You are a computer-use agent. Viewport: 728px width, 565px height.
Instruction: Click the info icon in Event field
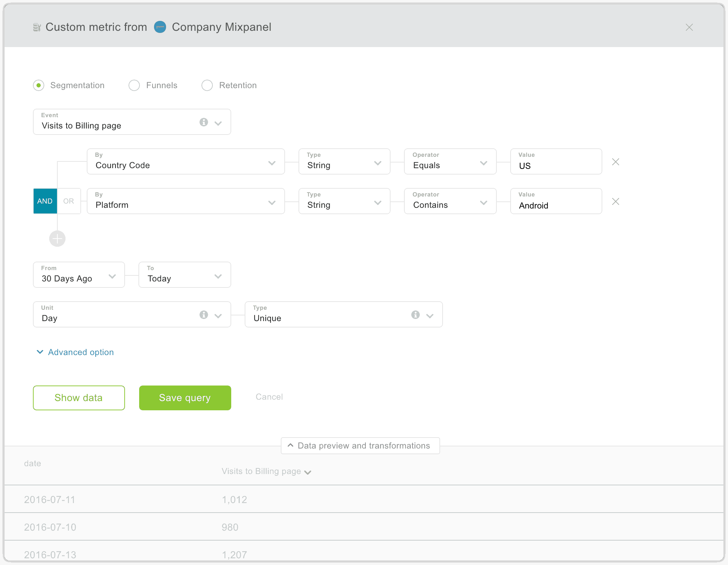204,122
